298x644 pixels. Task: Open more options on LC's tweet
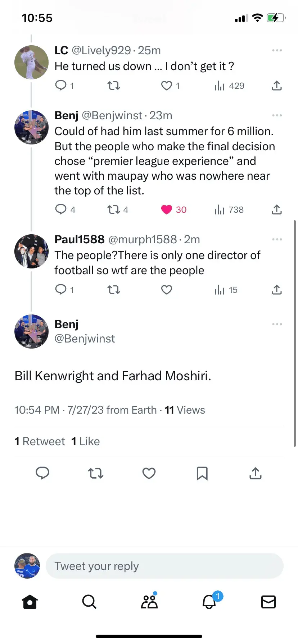click(277, 50)
